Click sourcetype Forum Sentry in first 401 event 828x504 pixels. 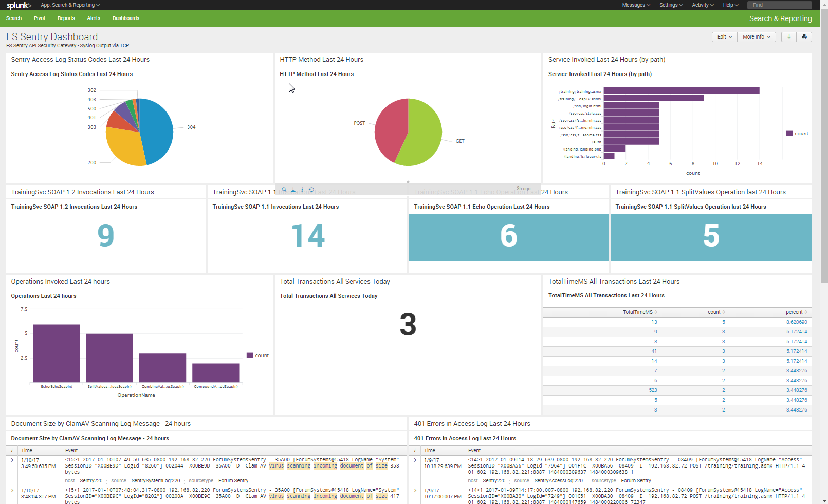tap(636, 481)
